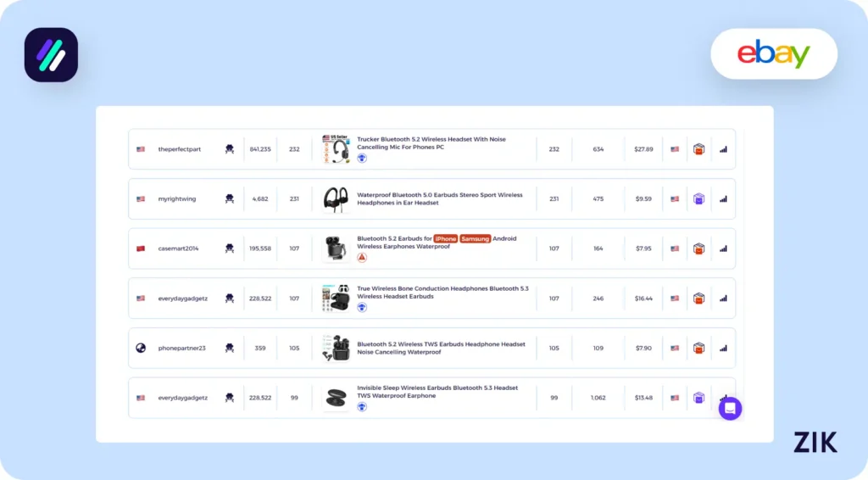Click the Trucker headset product thumbnail

[336, 149]
